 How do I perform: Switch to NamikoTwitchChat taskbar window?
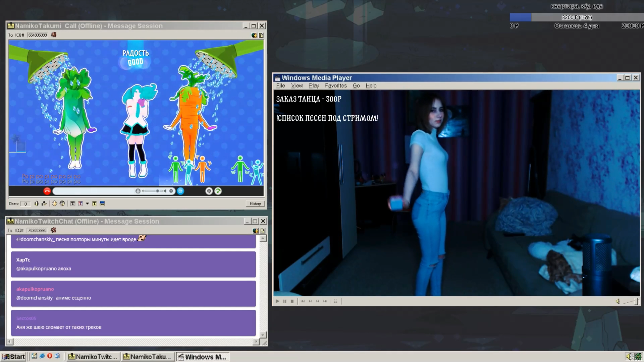(93, 357)
